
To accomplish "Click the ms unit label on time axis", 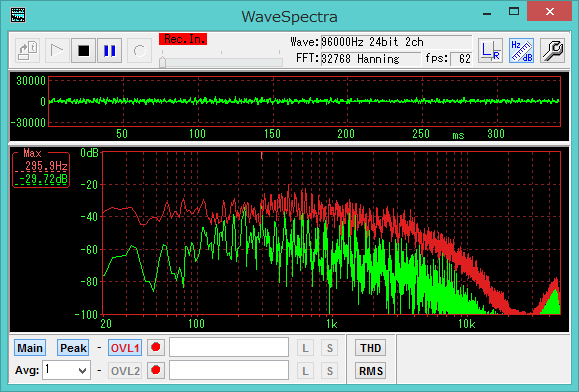I will coord(458,135).
